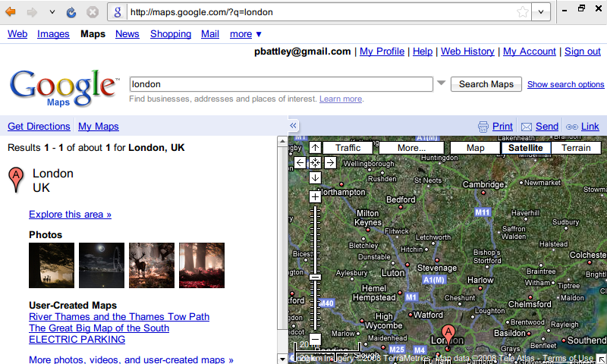Open the More... map layers button
Screen dimensions: 607x364
[411, 148]
